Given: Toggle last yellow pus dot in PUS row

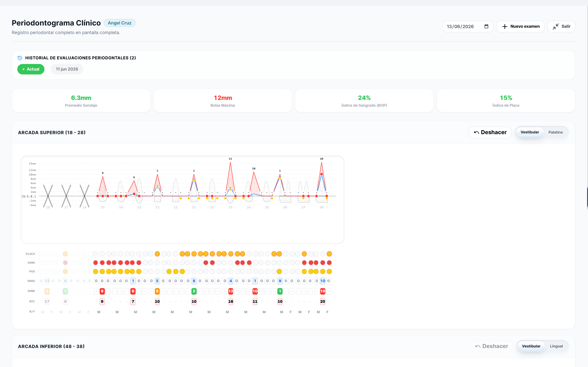Looking at the screenshot, I should pos(329,271).
